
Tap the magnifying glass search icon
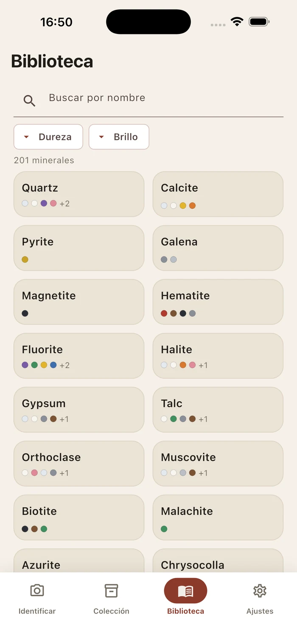[29, 100]
